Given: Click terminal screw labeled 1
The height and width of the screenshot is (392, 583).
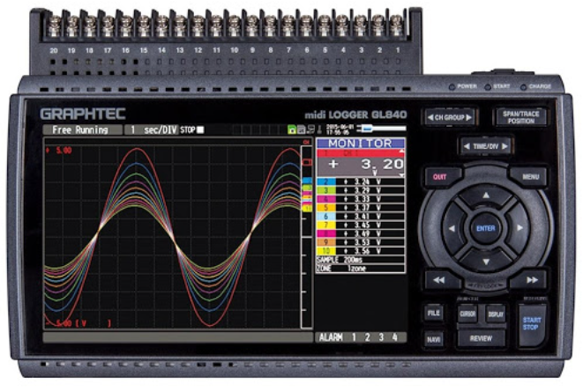Looking at the screenshot, I should 396,25.
